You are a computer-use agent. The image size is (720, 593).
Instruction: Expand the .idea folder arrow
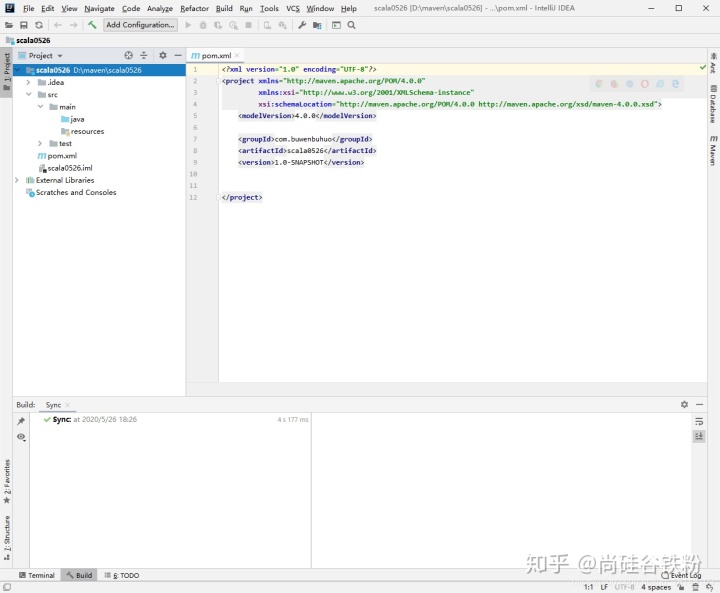click(x=28, y=82)
